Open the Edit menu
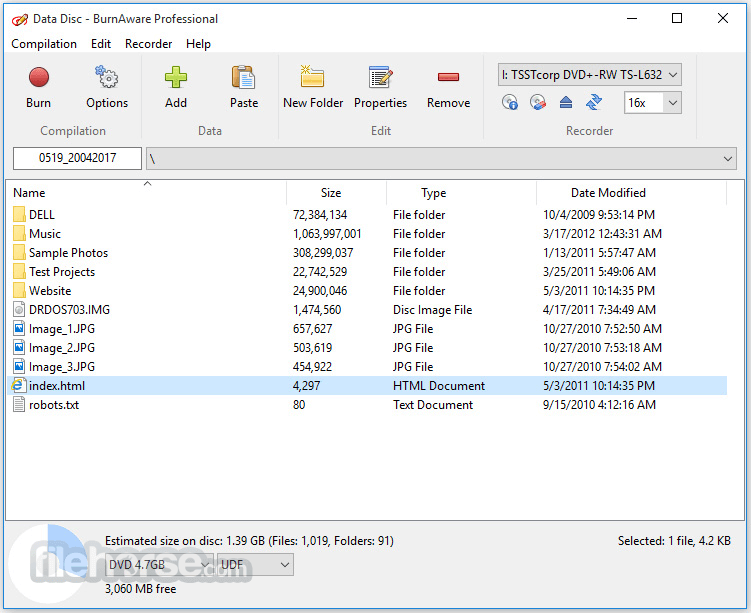Image resolution: width=751 pixels, height=613 pixels. [x=101, y=44]
